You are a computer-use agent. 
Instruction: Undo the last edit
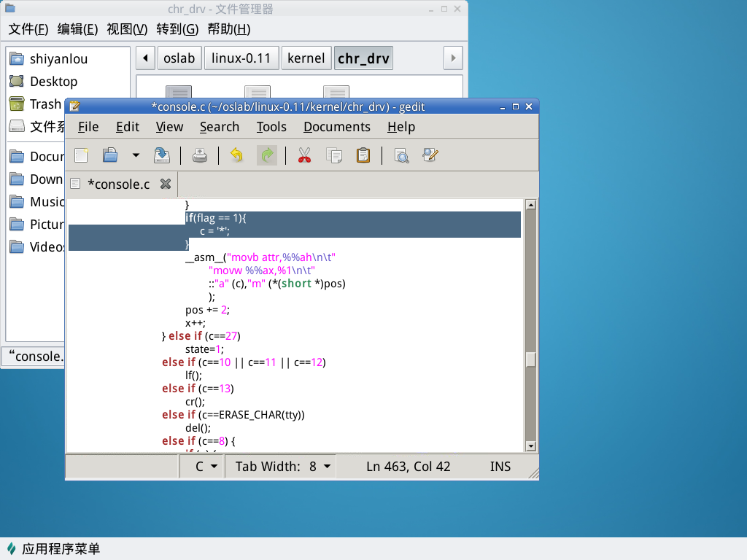click(x=236, y=155)
